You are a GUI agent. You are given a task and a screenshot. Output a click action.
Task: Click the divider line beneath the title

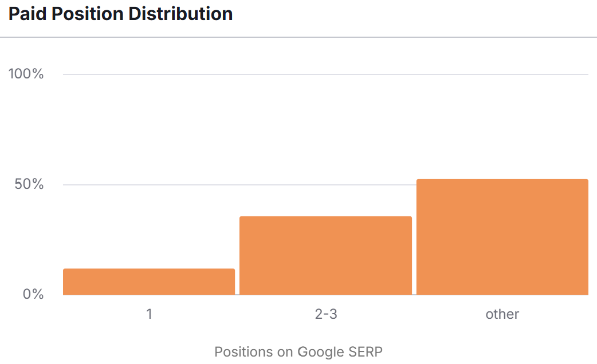point(298,38)
